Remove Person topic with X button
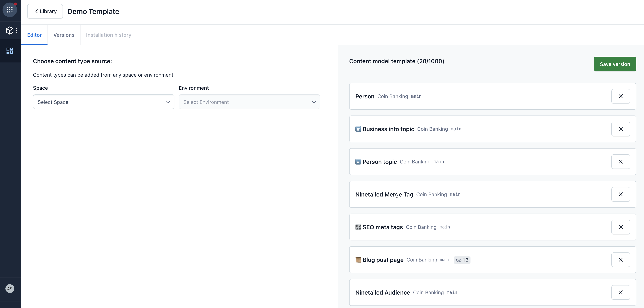 pyautogui.click(x=620, y=161)
